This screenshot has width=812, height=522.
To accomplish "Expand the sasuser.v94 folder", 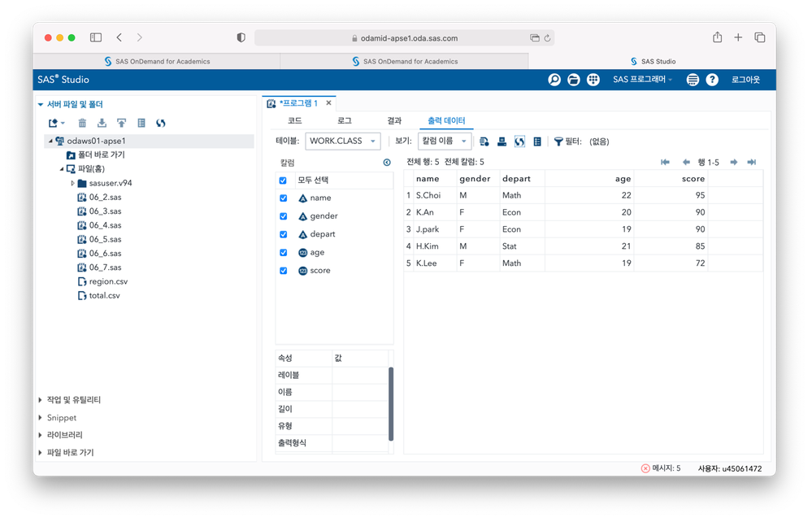I will pyautogui.click(x=72, y=183).
